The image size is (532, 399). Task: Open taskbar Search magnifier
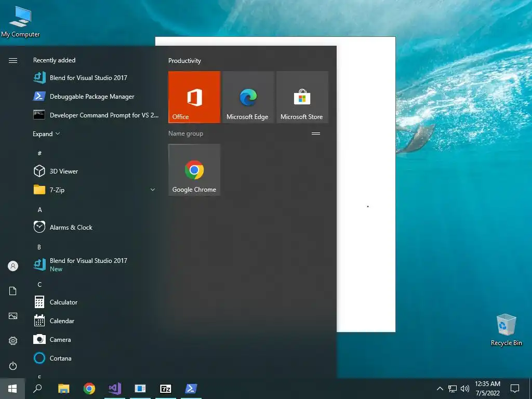coord(37,389)
